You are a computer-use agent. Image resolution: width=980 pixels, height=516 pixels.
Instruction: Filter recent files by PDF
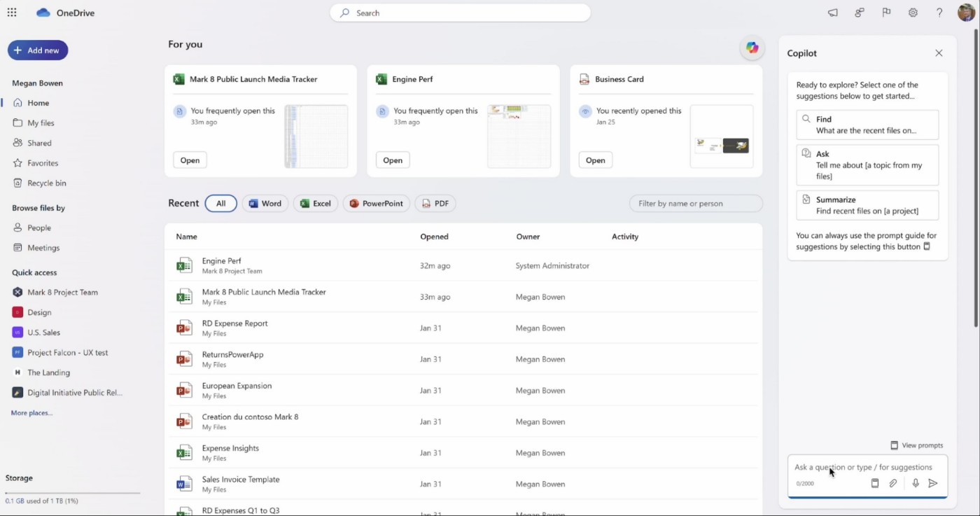pyautogui.click(x=435, y=204)
